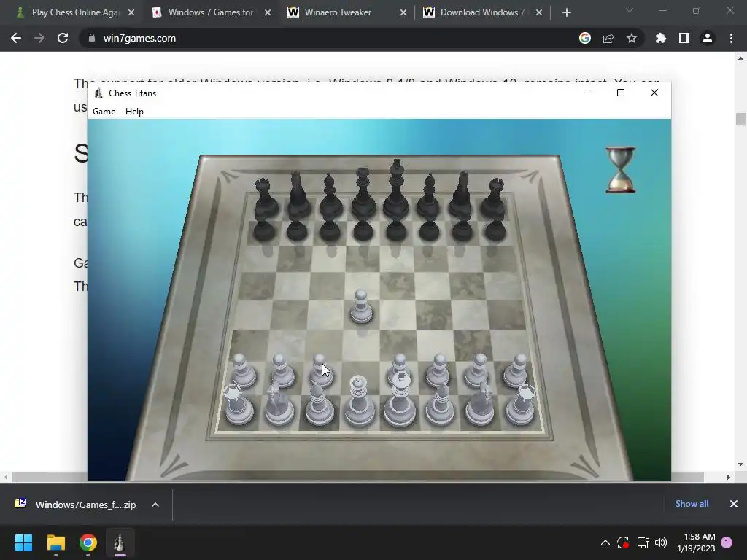Minimize the Chess Titans window
The width and height of the screenshot is (747, 560).
pos(588,93)
